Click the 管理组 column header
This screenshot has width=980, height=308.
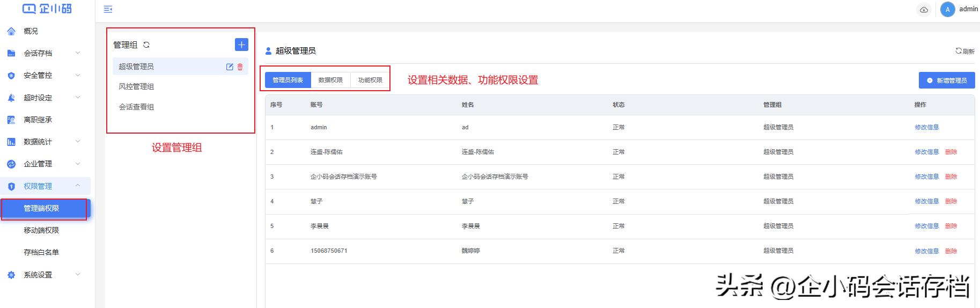coord(772,105)
